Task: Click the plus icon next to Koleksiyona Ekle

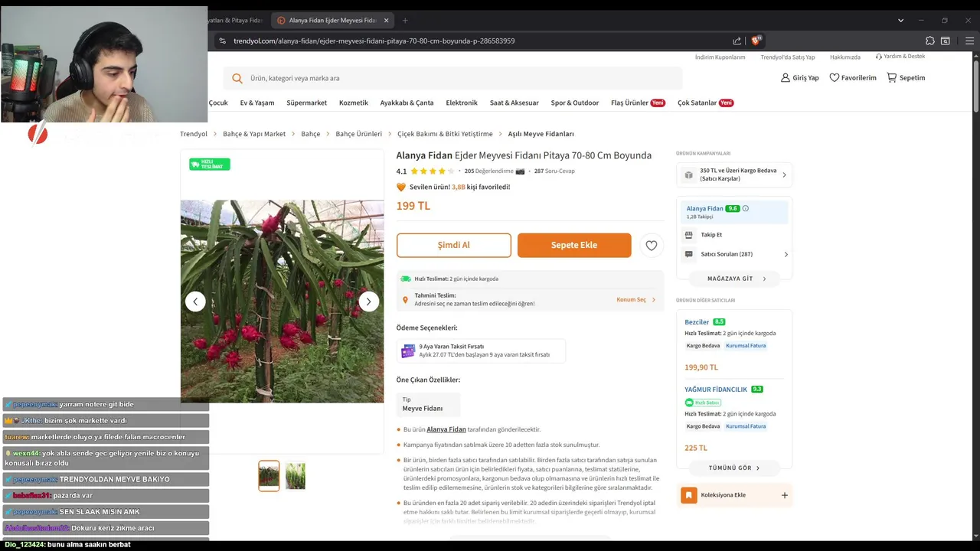Action: (785, 495)
